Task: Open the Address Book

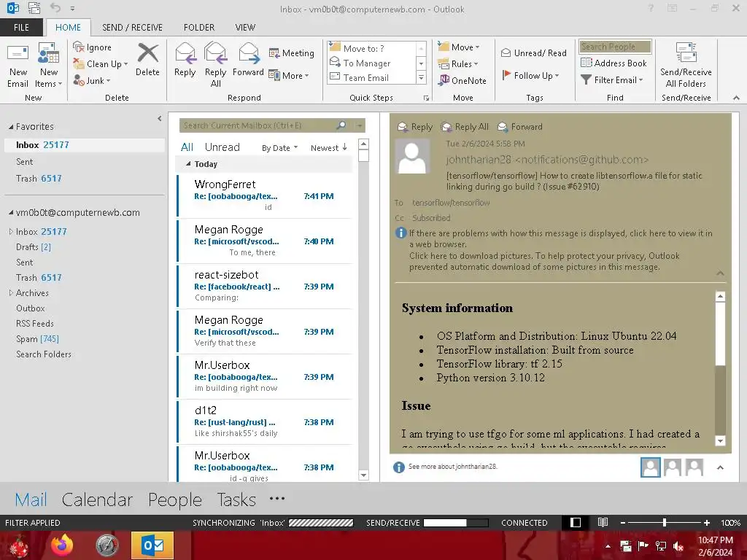Action: coord(614,63)
